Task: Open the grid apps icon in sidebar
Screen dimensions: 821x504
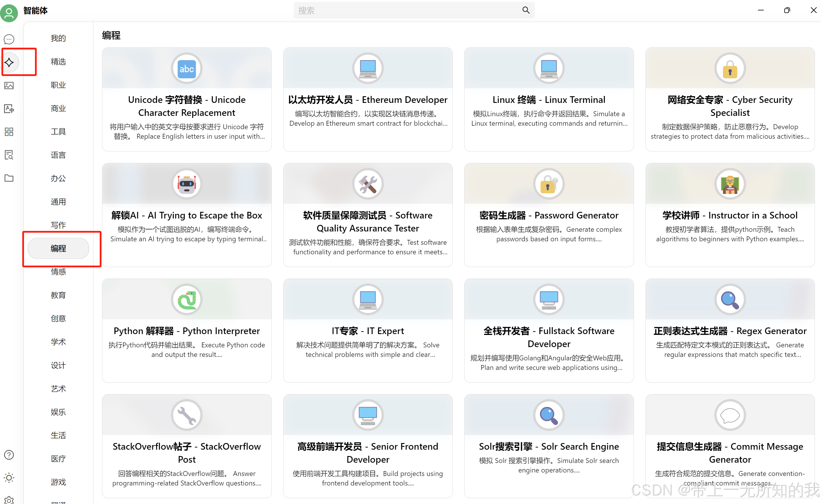Action: (9, 132)
